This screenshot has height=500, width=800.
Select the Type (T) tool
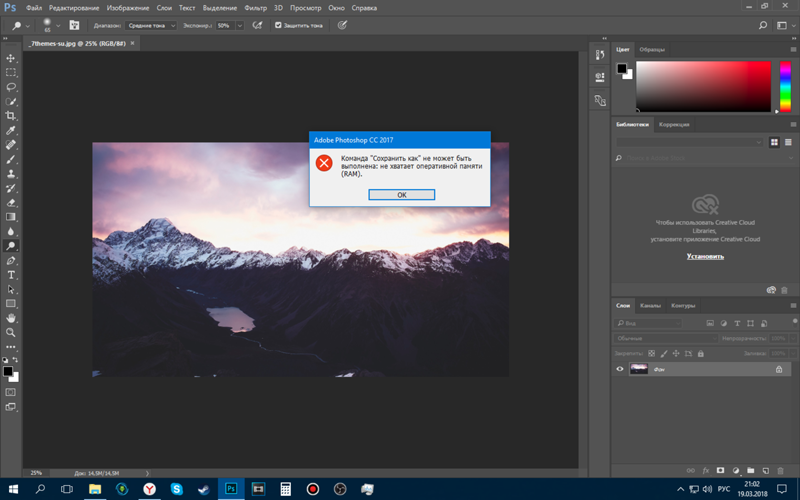[x=11, y=274]
